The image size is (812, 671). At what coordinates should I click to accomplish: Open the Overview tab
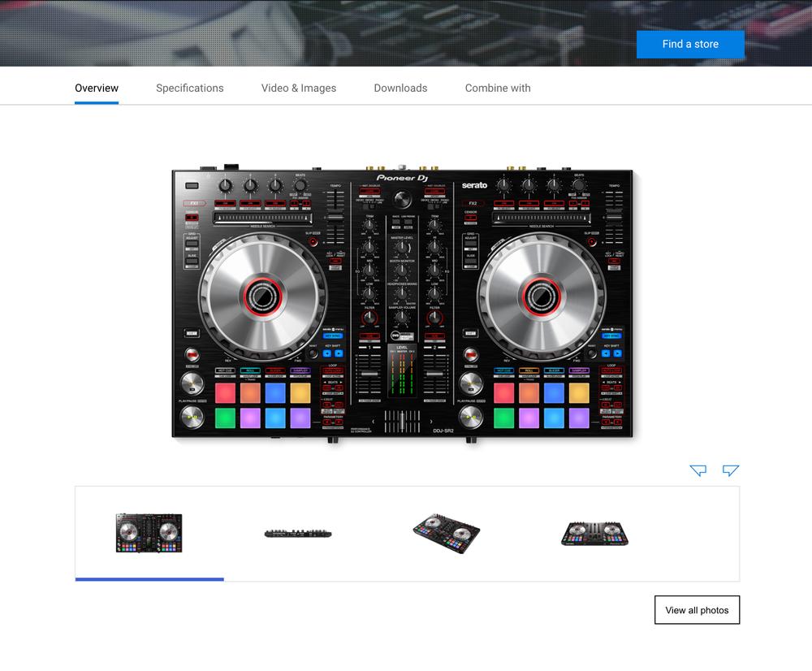pos(97,88)
